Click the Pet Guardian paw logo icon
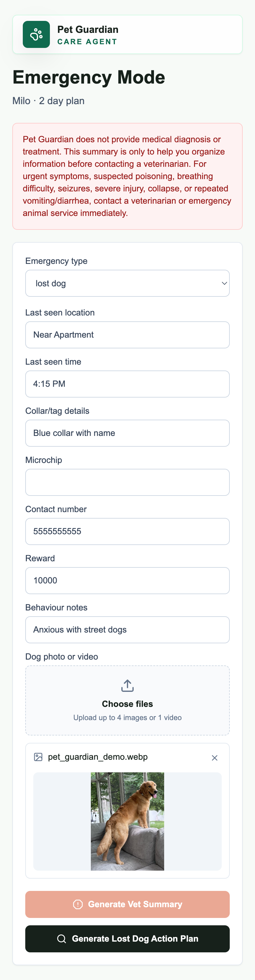 [x=36, y=34]
